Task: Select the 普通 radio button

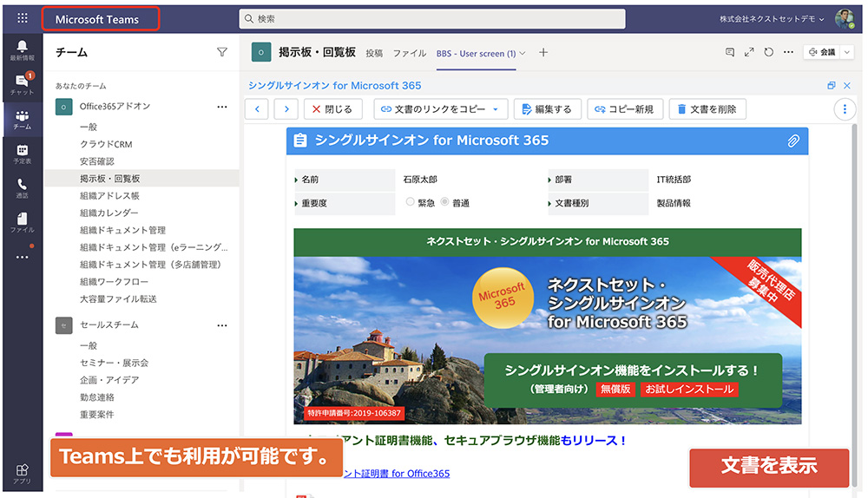Action: (444, 202)
